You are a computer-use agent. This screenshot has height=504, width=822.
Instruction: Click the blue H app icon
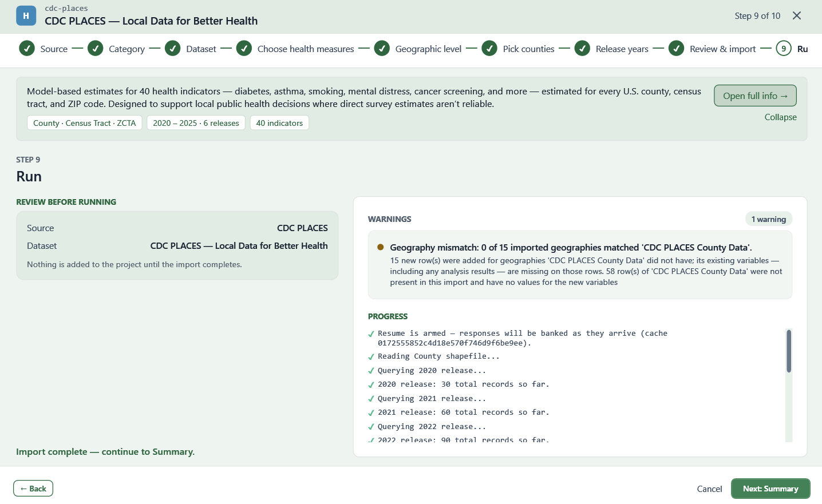point(26,16)
